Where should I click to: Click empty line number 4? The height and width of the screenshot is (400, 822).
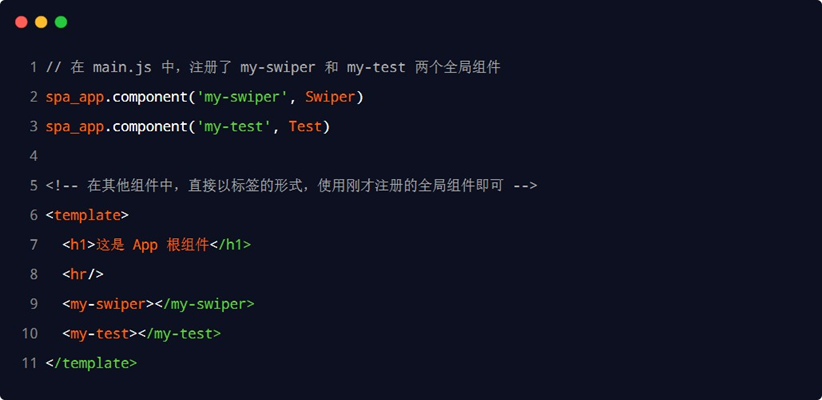click(x=34, y=156)
